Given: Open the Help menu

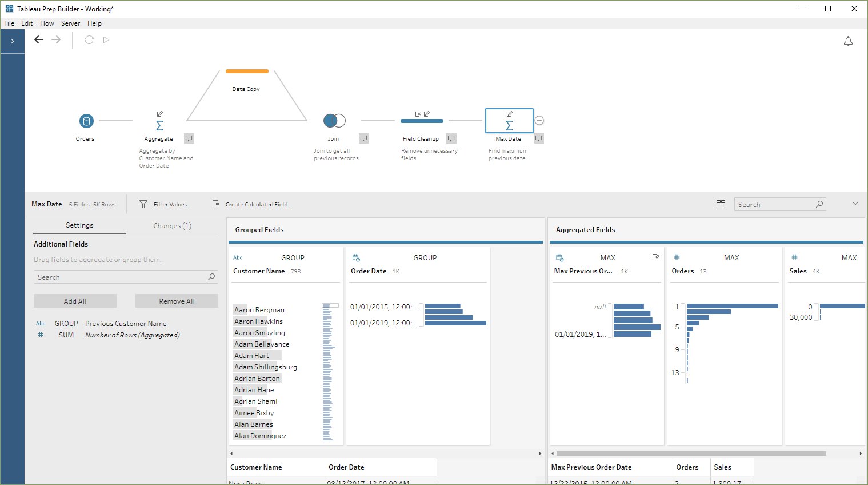Looking at the screenshot, I should pos(94,23).
